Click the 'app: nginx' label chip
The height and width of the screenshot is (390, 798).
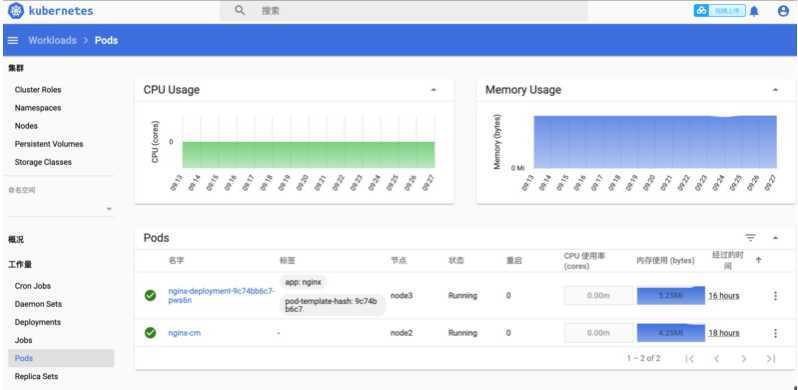click(303, 282)
